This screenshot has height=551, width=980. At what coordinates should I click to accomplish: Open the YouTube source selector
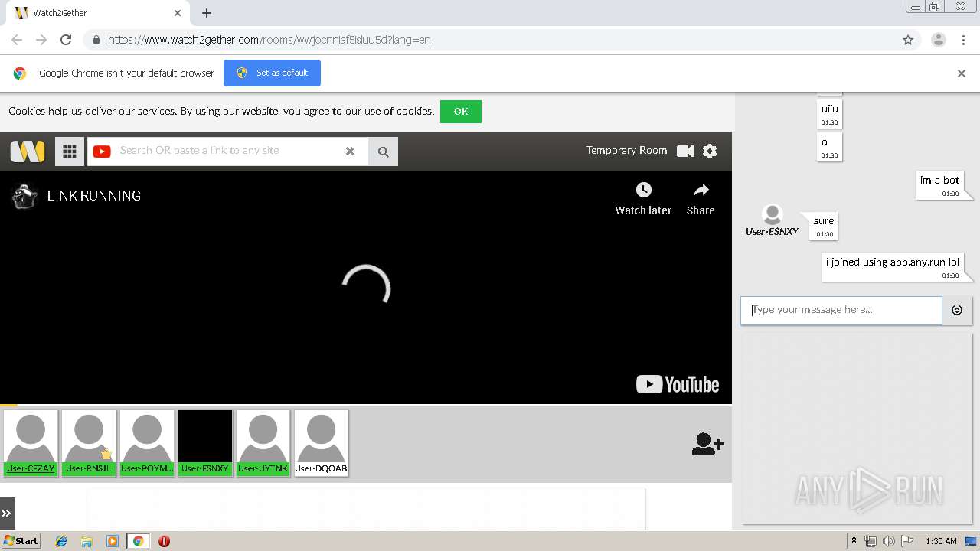coord(102,152)
